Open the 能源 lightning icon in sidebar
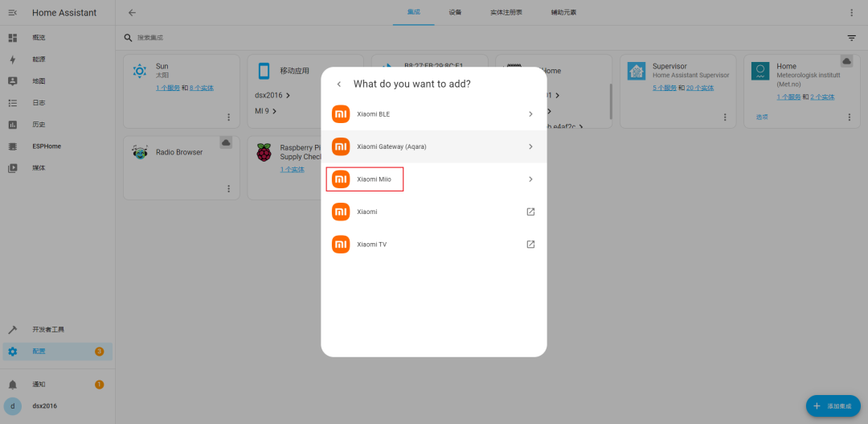Screen dimensions: 868x424 [x=13, y=60]
